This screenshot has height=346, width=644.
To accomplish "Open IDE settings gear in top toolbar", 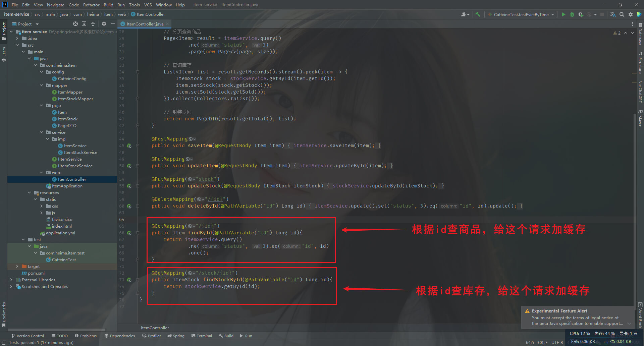I will point(631,14).
